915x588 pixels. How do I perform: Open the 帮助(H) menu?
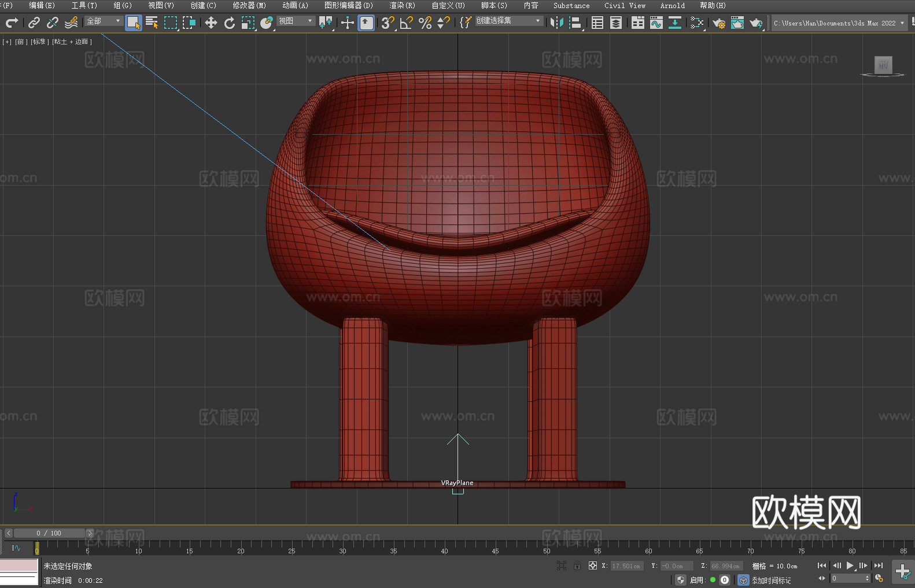pyautogui.click(x=713, y=5)
